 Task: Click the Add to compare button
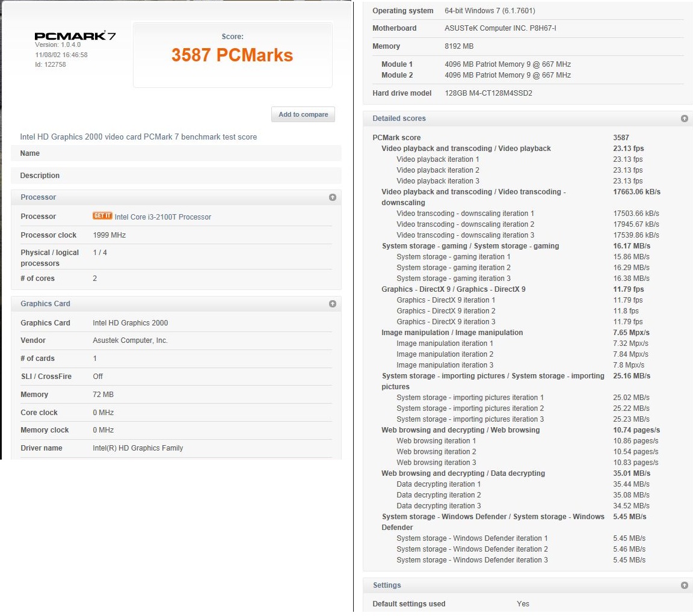pyautogui.click(x=303, y=114)
